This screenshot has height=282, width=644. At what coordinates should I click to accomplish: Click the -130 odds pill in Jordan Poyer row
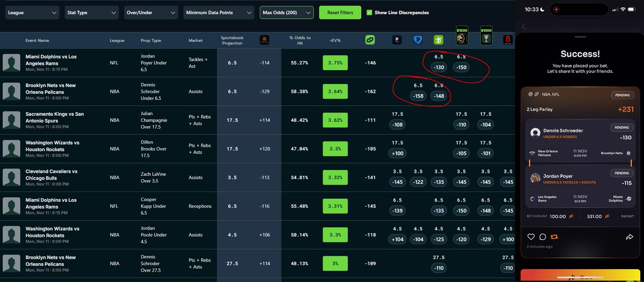coord(439,68)
